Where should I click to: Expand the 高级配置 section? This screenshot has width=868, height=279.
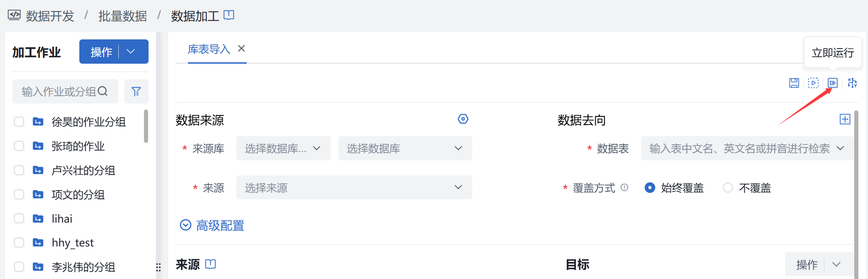(211, 225)
